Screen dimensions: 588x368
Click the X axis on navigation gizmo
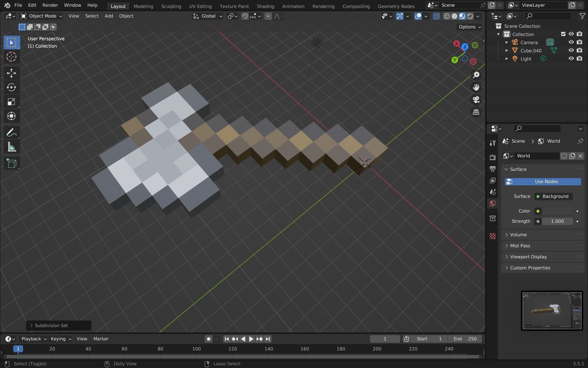click(x=457, y=44)
